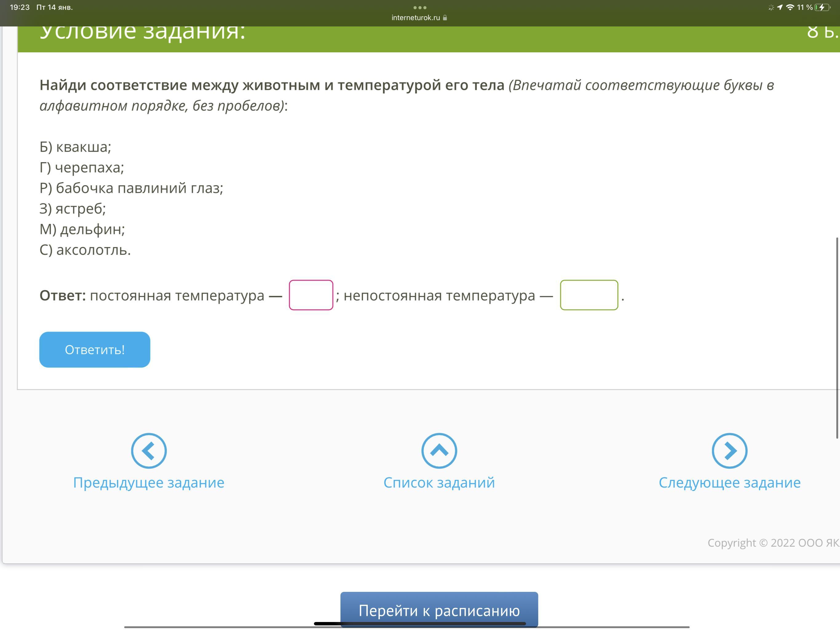Tap the Wi-Fi status icon

tap(790, 7)
